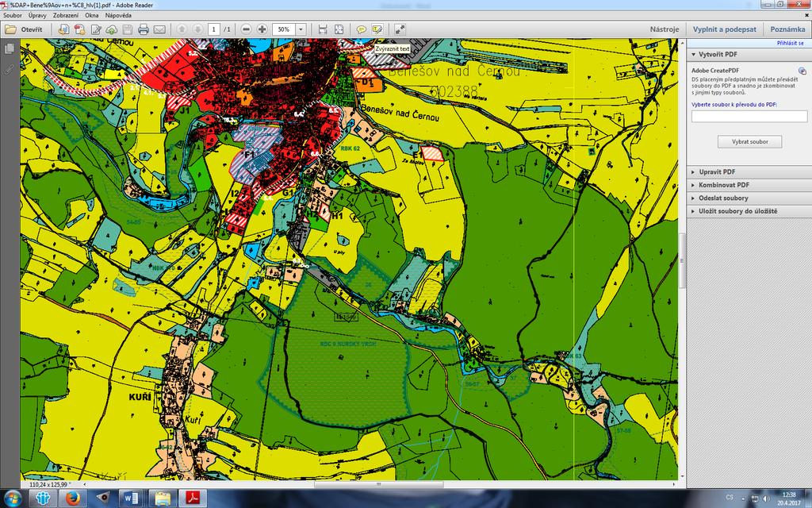Click the 50% zoom value field
The height and width of the screenshot is (508, 812).
click(284, 29)
